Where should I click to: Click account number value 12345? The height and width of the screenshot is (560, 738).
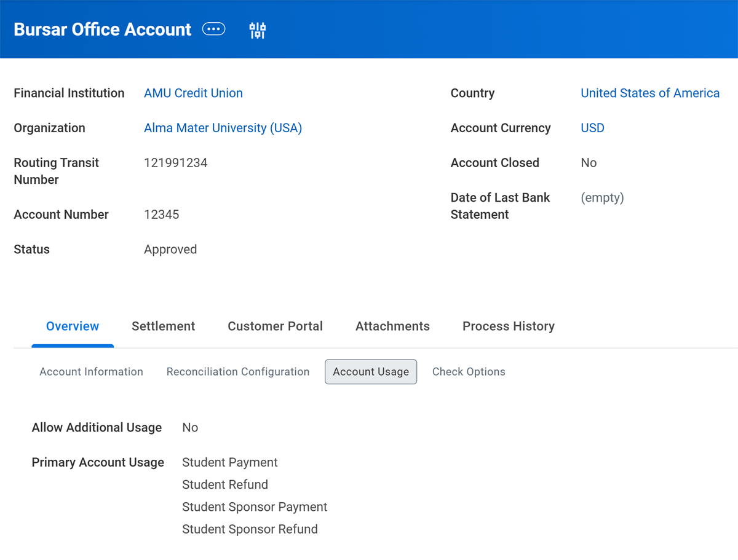162,215
